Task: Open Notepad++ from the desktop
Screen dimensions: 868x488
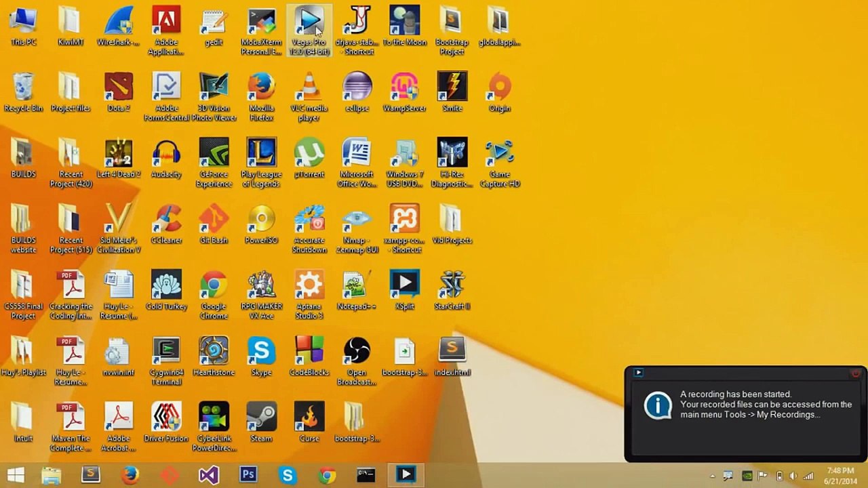Action: pyautogui.click(x=357, y=290)
